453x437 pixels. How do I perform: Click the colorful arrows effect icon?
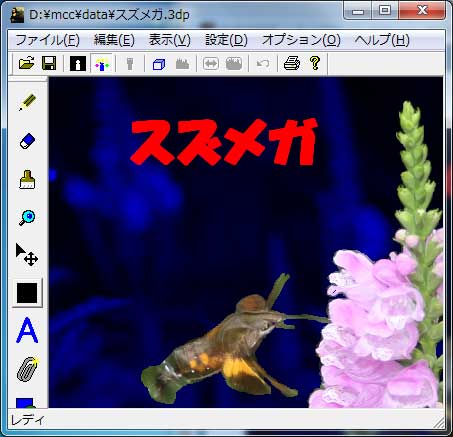(x=102, y=63)
